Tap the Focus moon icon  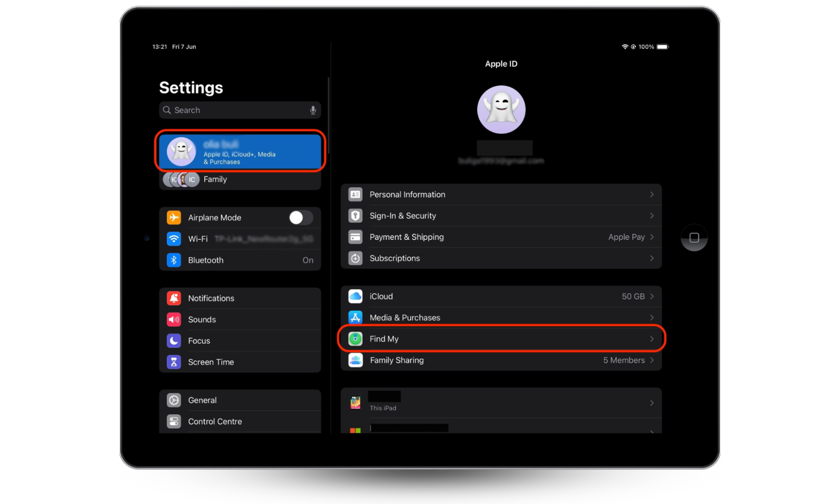click(x=174, y=341)
